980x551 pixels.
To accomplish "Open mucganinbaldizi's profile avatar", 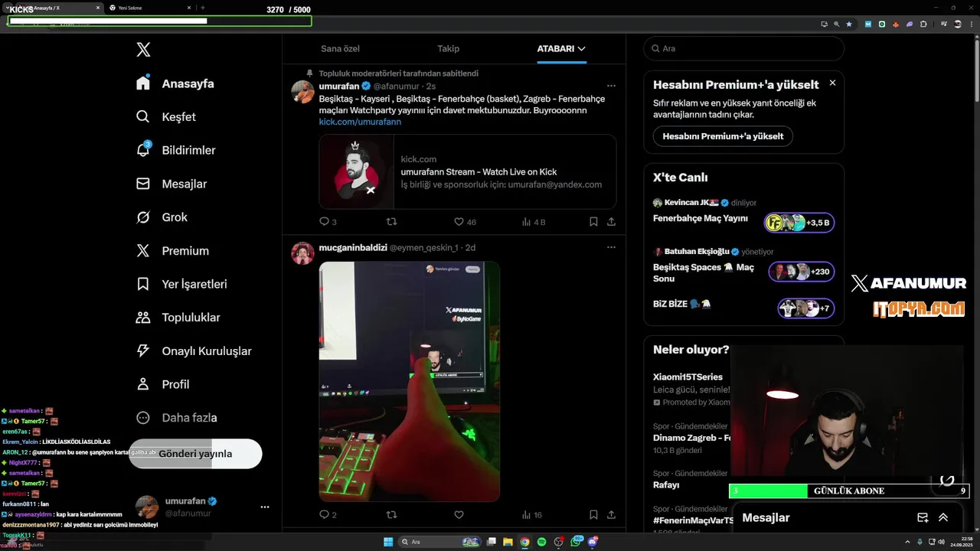I will point(302,253).
